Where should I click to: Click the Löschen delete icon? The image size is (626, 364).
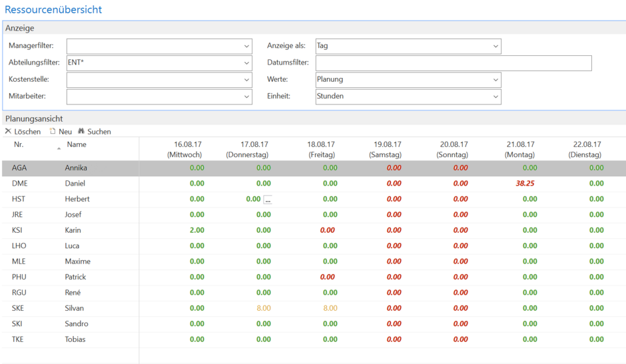pyautogui.click(x=8, y=131)
